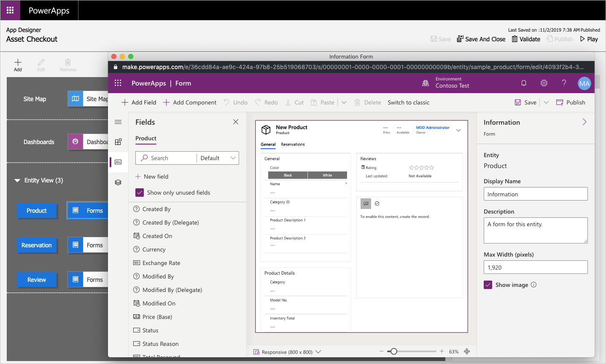Open the notifications bell
Viewport: 606px width, 364px height.
point(524,83)
